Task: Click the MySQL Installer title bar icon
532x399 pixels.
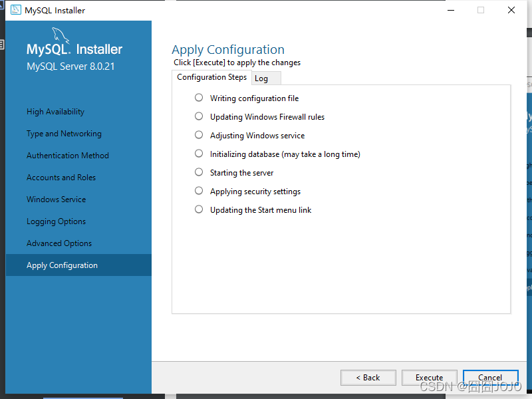Action: point(15,10)
